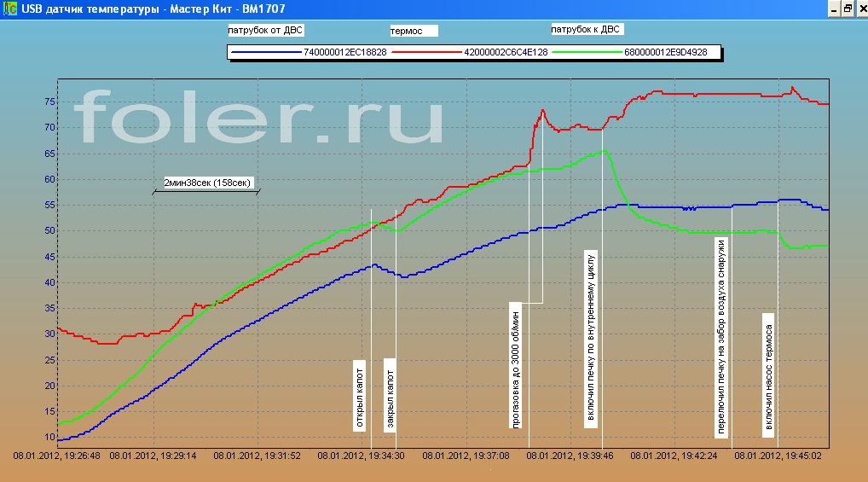The image size is (868, 482).
Task: Click the "патрубок к ДВС" label field
Action: (x=587, y=29)
